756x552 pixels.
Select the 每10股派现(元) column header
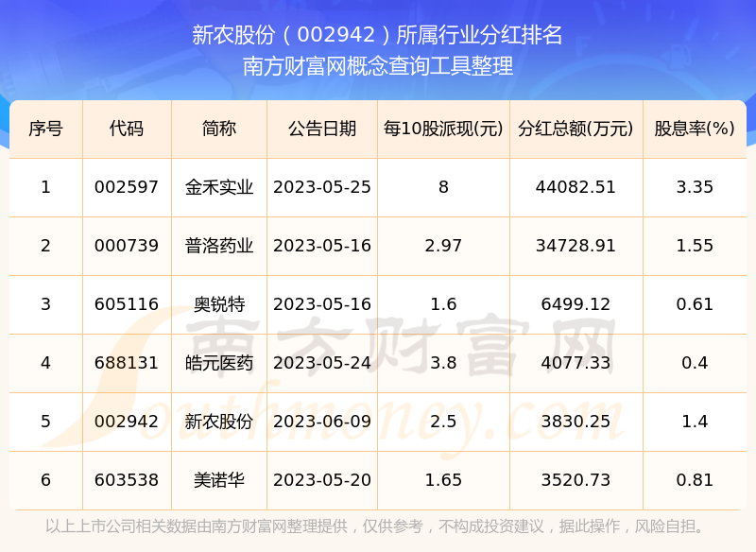(x=443, y=129)
